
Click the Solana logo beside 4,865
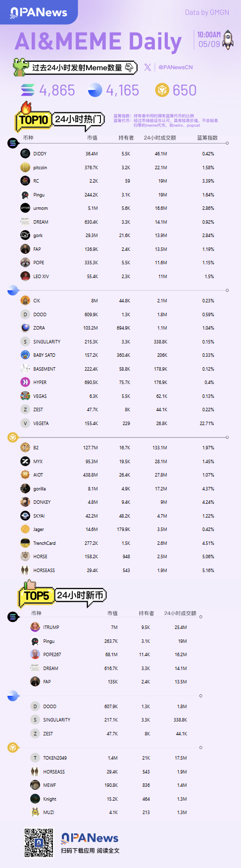pos(28,90)
